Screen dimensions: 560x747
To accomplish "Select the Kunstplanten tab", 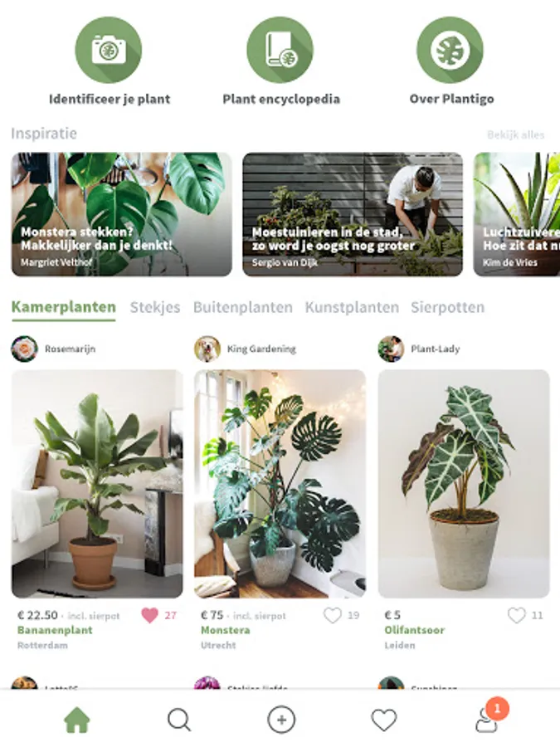I will [352, 307].
